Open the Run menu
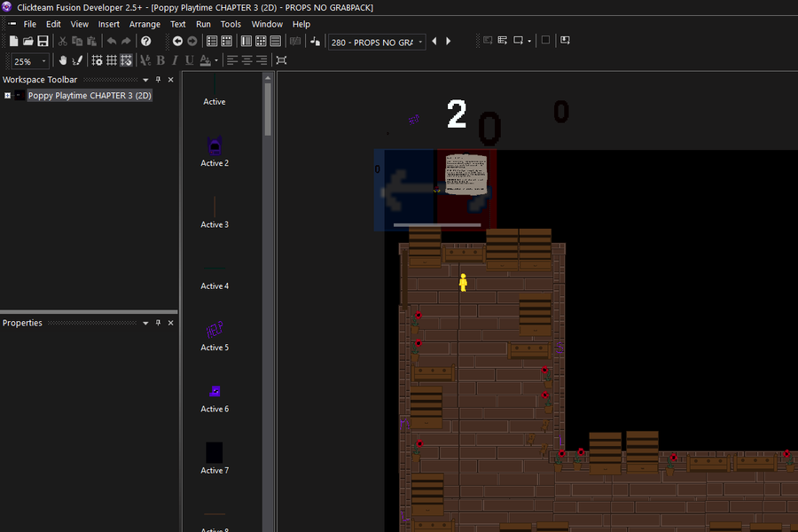The width and height of the screenshot is (798, 532). tap(203, 24)
